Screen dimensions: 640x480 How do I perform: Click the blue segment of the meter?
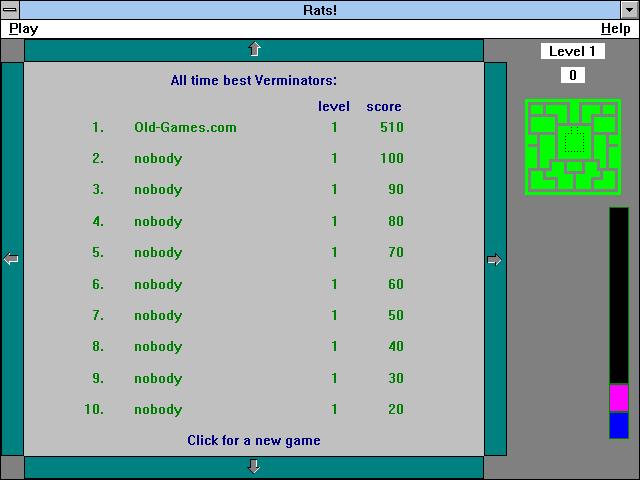point(619,425)
